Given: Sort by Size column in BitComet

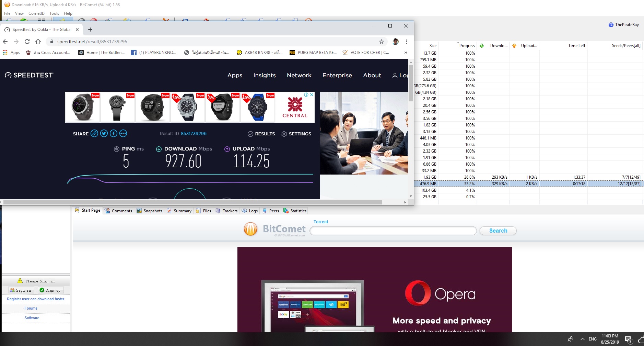Looking at the screenshot, I should click(426, 46).
